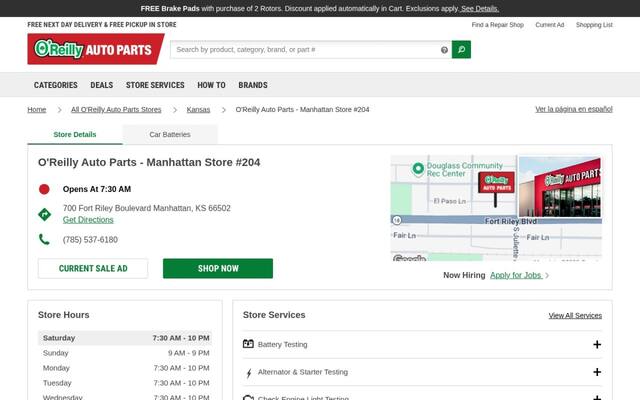Screen dimensions: 640x400
Task: Click the Shop Now button
Action: (218, 268)
